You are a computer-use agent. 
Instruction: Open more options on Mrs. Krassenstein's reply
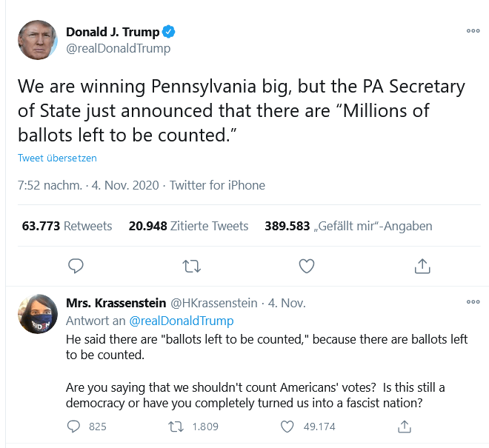473,303
